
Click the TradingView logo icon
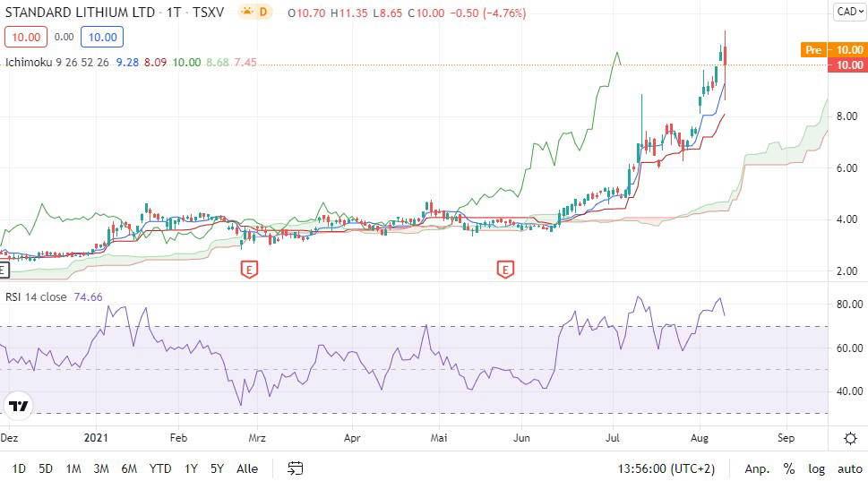tap(18, 407)
